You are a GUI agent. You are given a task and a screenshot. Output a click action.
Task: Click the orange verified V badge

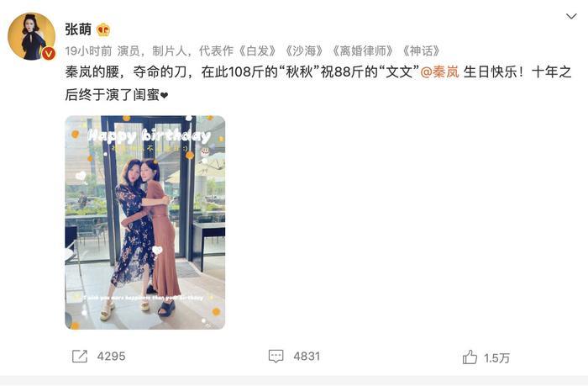[x=49, y=54]
